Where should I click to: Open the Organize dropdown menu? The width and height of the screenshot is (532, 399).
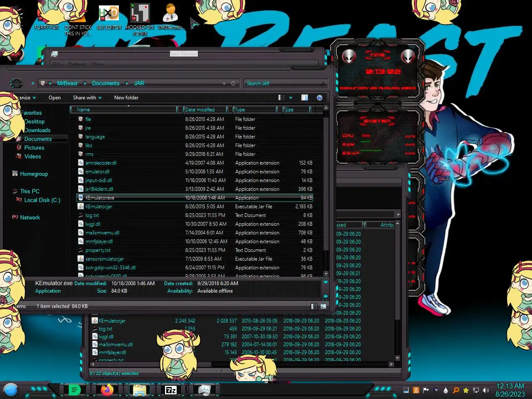(26, 98)
